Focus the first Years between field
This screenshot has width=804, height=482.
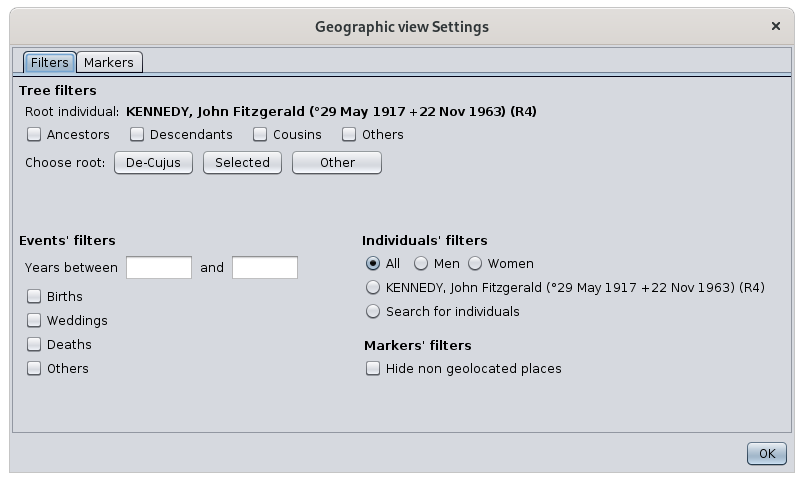coord(159,267)
